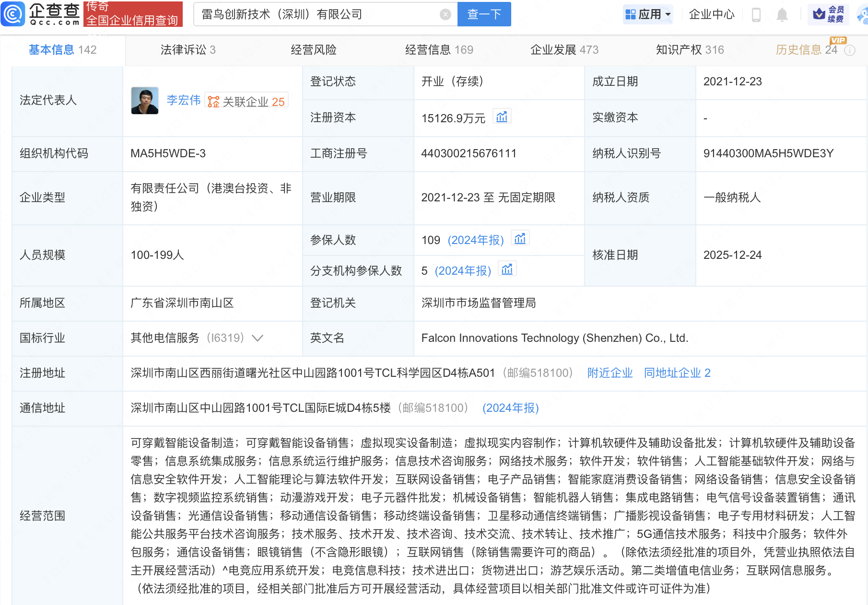This screenshot has height=605, width=868.
Task: Switch to the 法律诉讼 tab
Action: (x=188, y=50)
